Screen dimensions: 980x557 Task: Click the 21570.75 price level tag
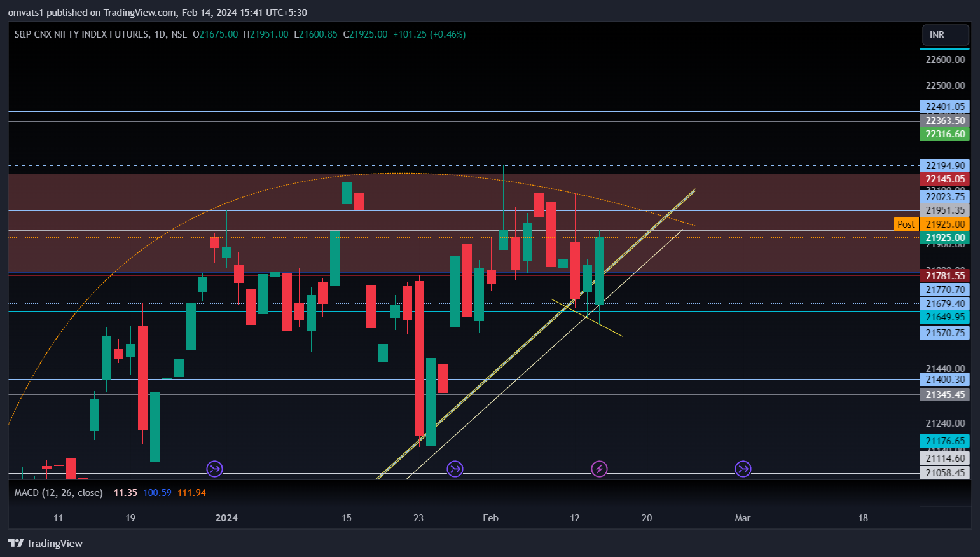coord(944,333)
